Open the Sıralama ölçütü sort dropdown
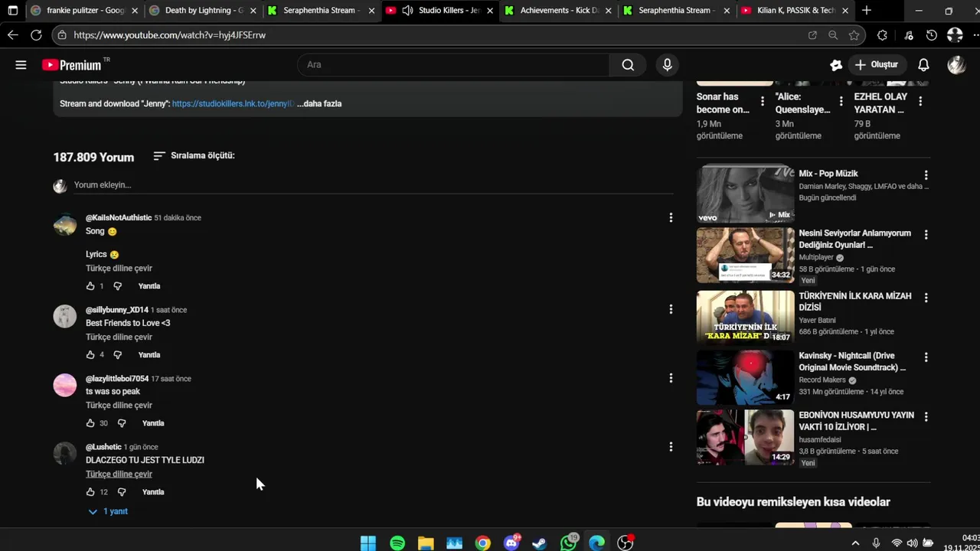 [x=194, y=155]
